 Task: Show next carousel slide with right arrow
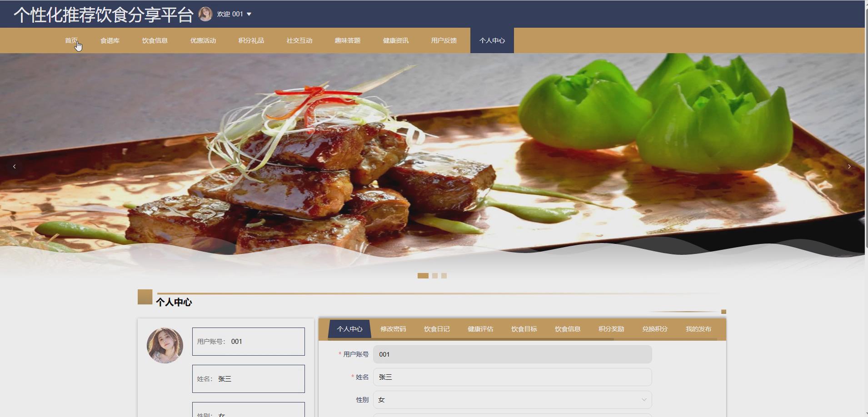pyautogui.click(x=849, y=167)
